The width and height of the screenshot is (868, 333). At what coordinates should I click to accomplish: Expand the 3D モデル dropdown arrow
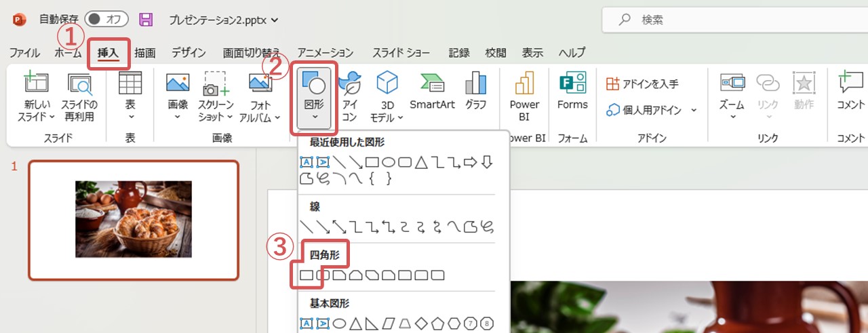(x=400, y=117)
